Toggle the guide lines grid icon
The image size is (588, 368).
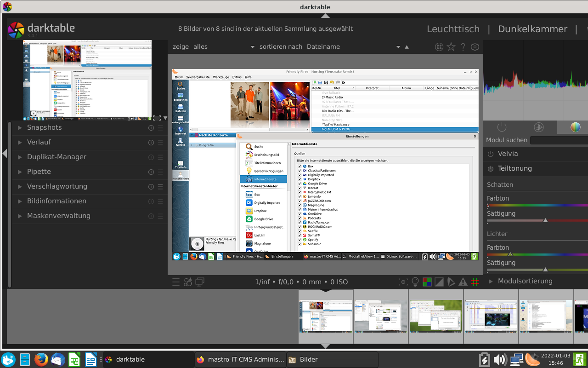(475, 282)
